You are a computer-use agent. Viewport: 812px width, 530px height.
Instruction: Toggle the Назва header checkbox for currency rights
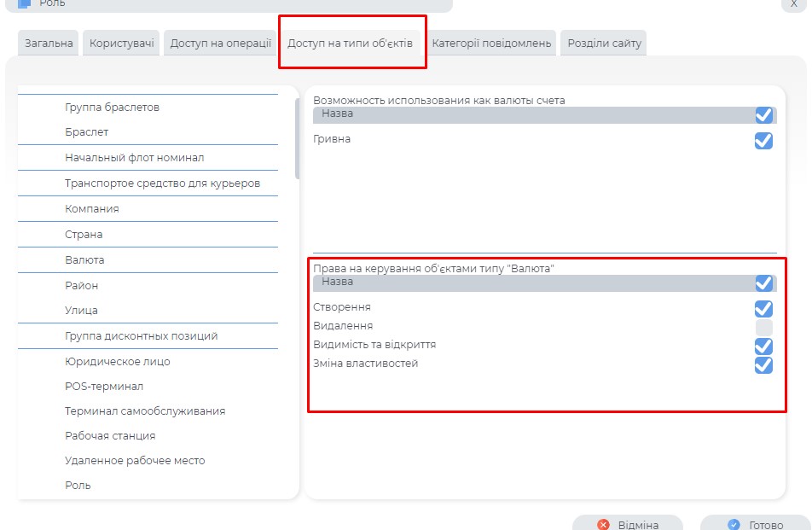pos(763,282)
